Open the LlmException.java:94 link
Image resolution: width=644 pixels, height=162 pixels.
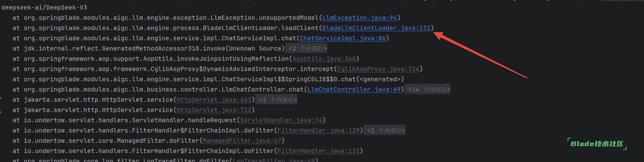(x=359, y=18)
